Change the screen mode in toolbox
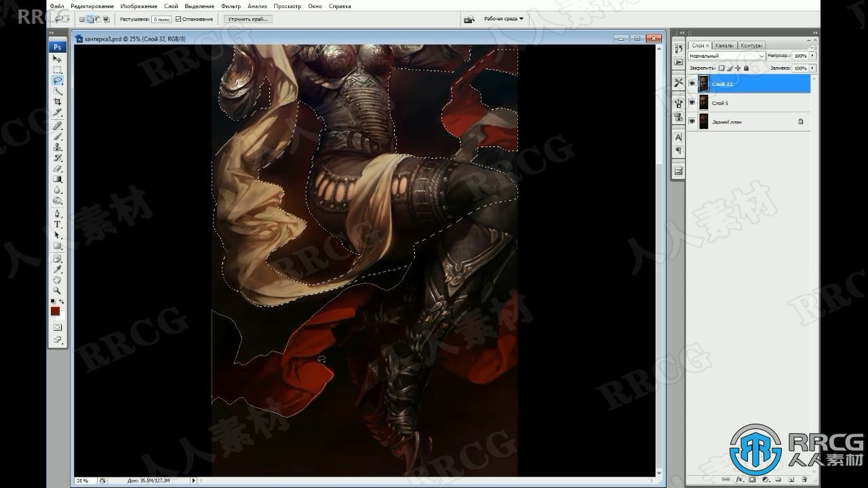Viewport: 868px width, 488px height. tap(58, 340)
